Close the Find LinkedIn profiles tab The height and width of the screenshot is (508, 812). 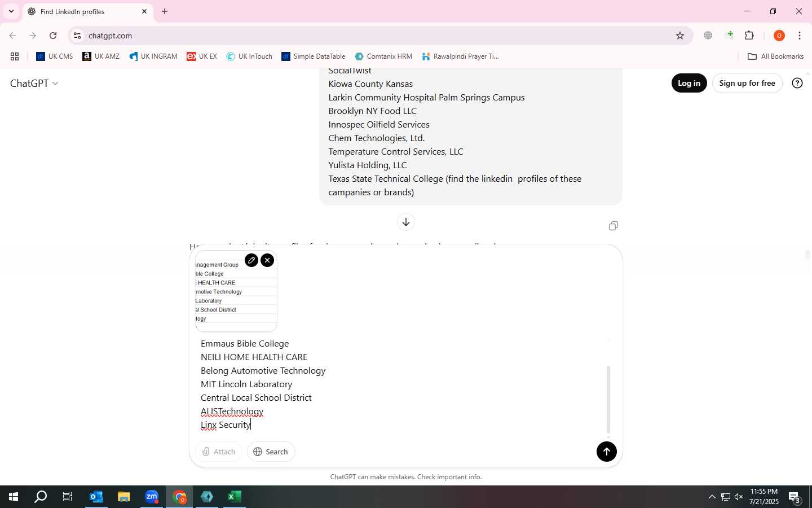(x=144, y=11)
